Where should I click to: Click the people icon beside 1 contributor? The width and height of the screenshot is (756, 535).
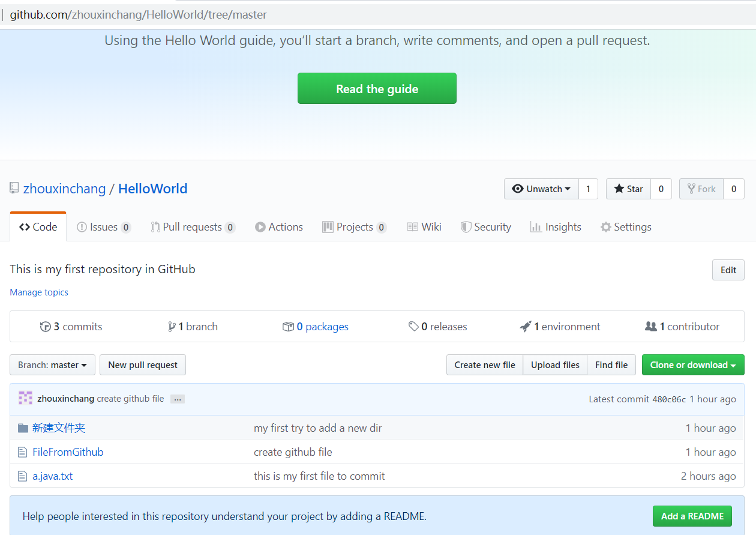click(651, 327)
